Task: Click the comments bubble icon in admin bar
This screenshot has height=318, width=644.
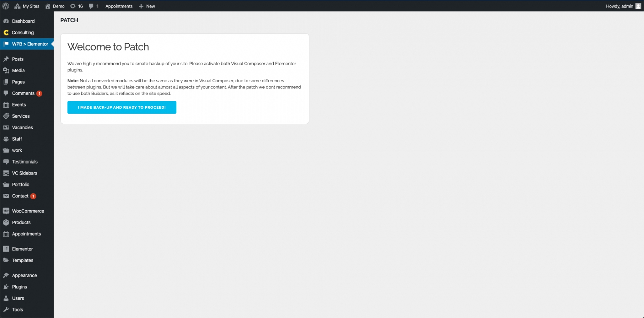Action: click(x=91, y=6)
